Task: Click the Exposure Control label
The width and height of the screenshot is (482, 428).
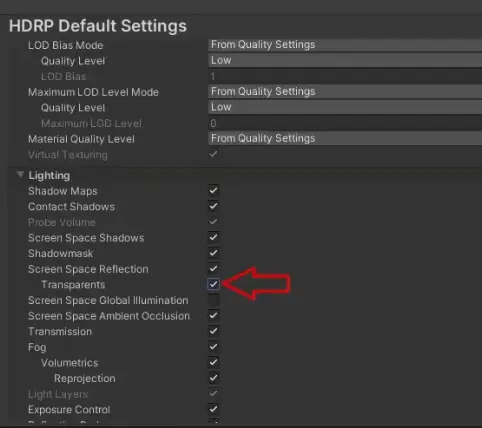Action: point(69,410)
